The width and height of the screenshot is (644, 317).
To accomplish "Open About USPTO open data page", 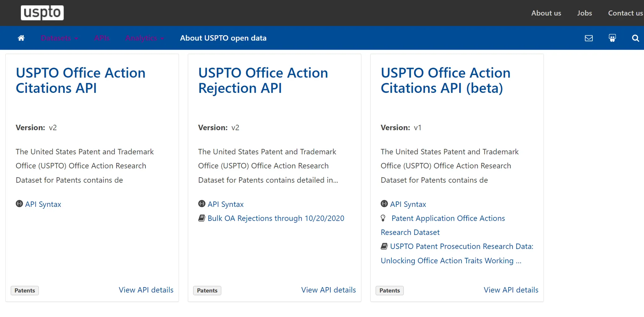I will (223, 38).
